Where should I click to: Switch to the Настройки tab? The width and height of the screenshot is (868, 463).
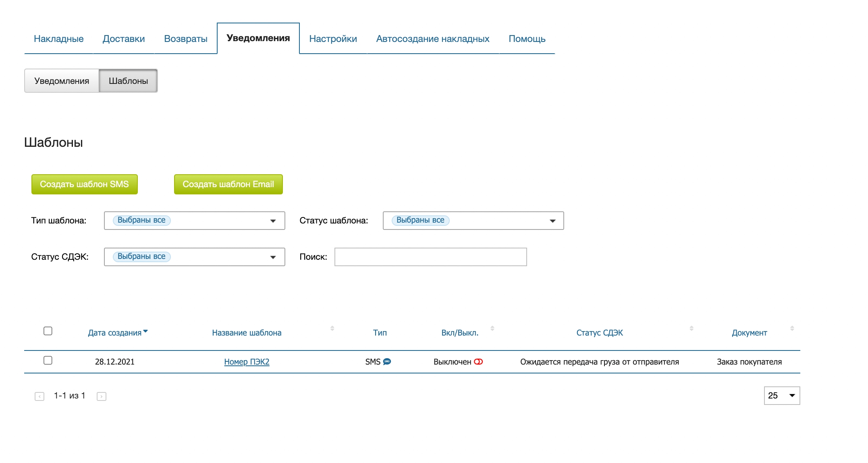(333, 39)
